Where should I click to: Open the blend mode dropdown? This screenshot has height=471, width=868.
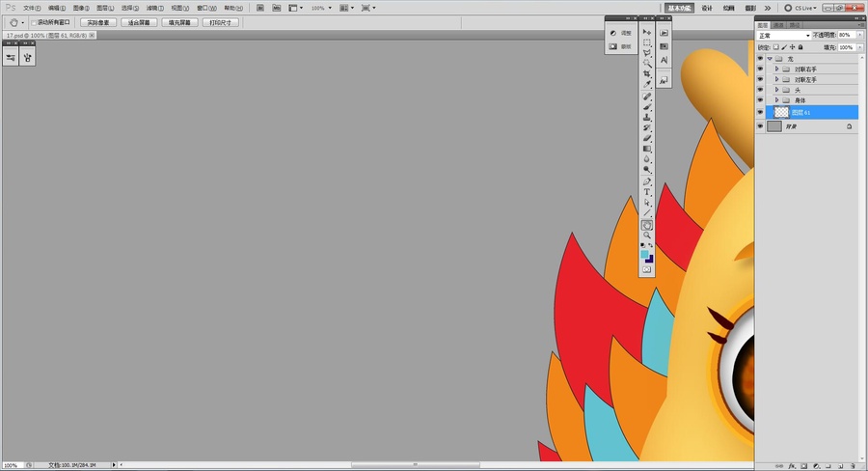pos(784,36)
